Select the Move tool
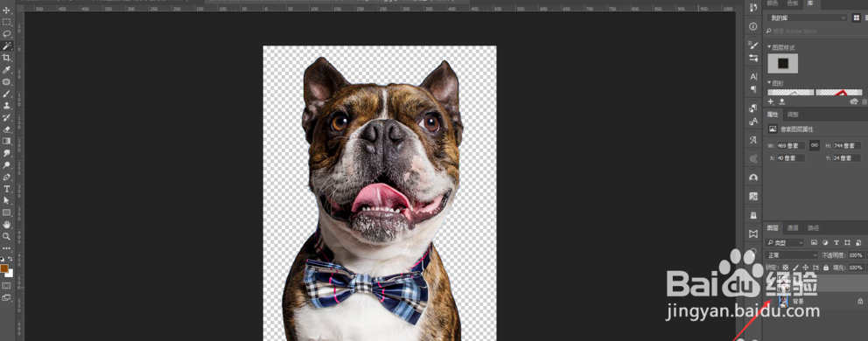Image resolution: width=868 pixels, height=341 pixels. 7,10
